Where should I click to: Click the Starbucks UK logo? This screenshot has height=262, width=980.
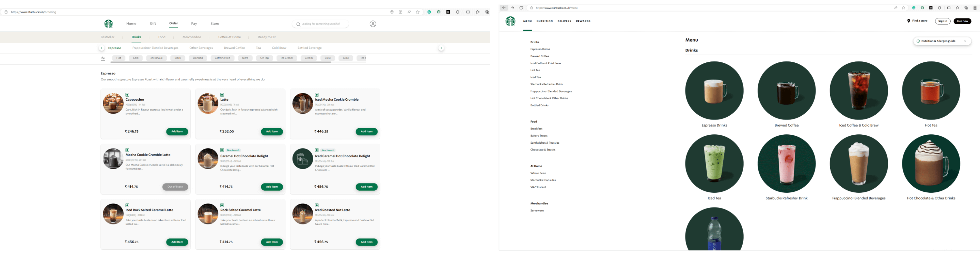tap(510, 21)
